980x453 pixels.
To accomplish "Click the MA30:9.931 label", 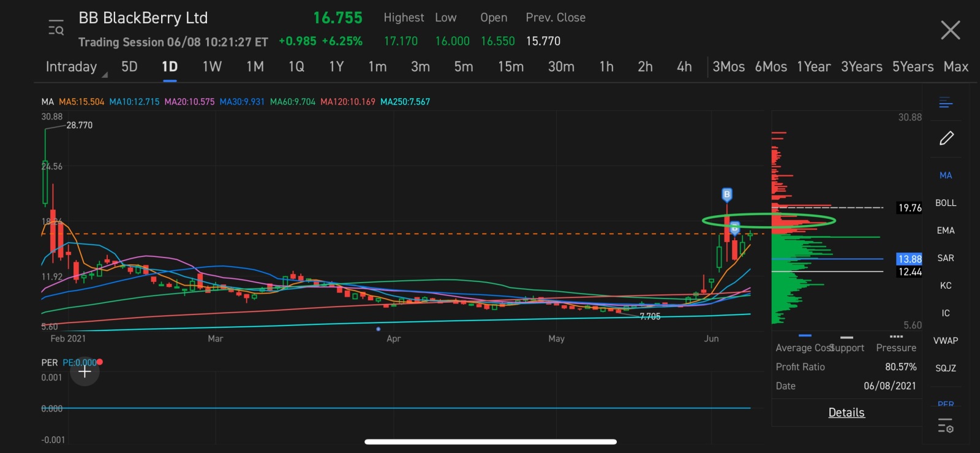I will tap(242, 102).
